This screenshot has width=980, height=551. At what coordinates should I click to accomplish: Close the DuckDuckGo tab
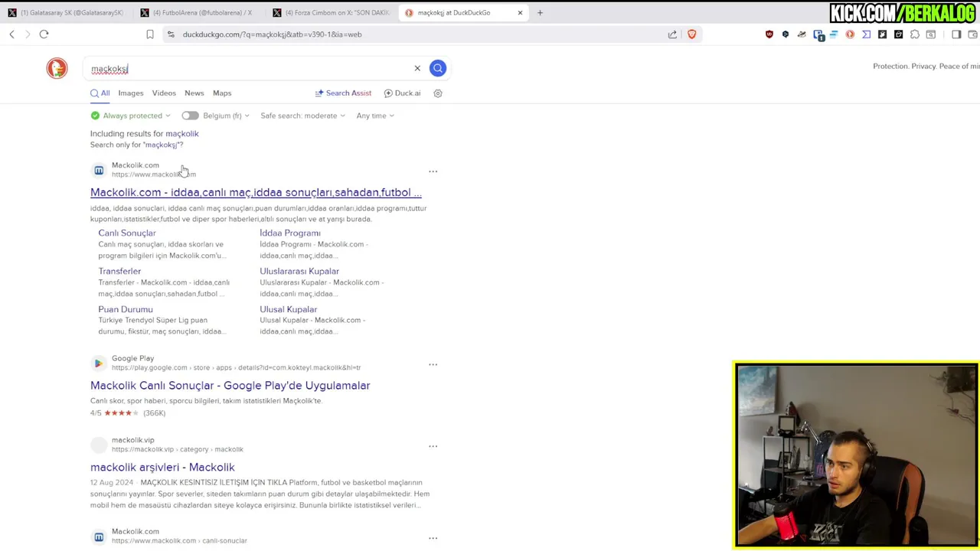pyautogui.click(x=520, y=12)
